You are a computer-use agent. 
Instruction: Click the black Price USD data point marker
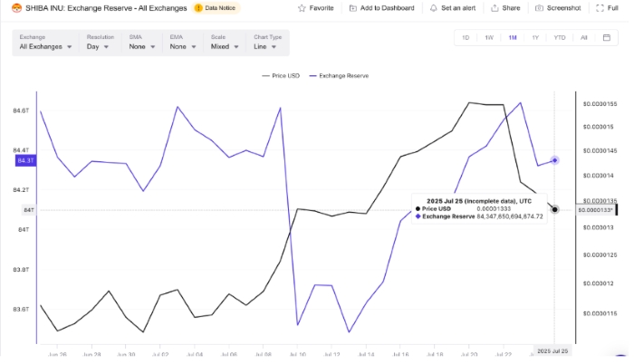point(554,209)
